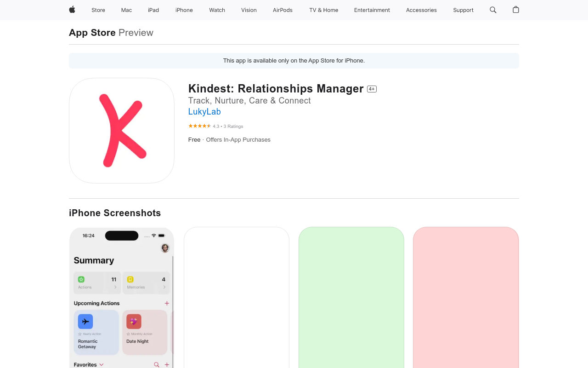The image size is (588, 368).
Task: Open the Entertainment menu
Action: tap(372, 10)
